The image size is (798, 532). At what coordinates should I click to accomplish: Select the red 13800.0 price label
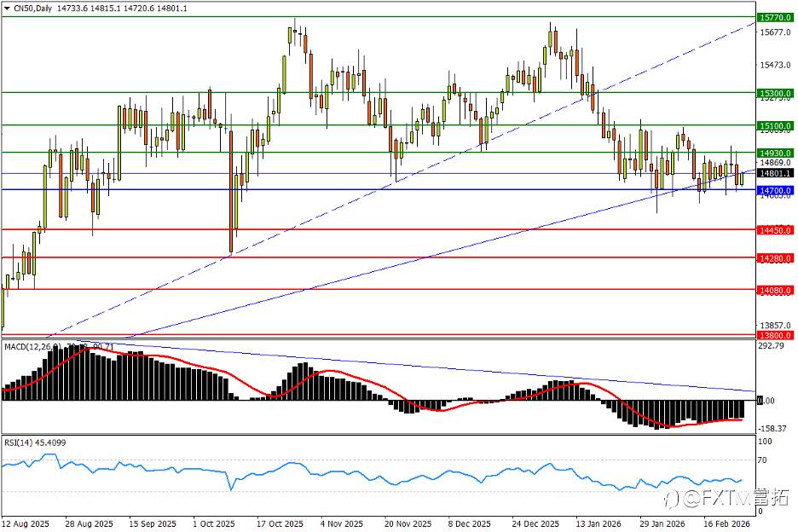coord(776,335)
